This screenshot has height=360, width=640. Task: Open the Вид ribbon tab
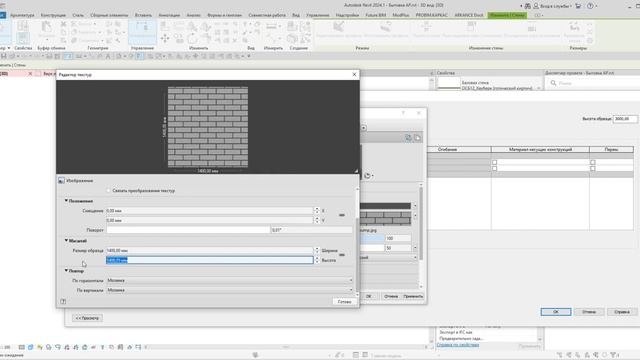pos(296,15)
